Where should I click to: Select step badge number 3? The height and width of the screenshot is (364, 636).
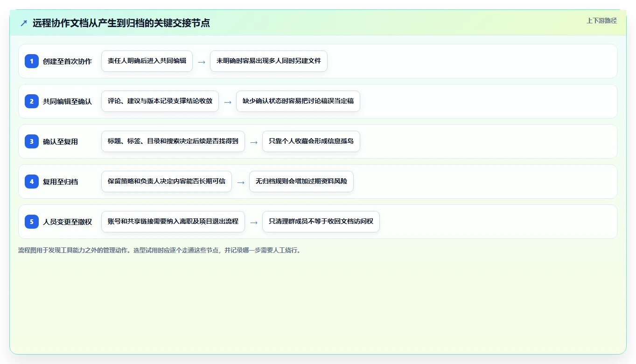32,141
